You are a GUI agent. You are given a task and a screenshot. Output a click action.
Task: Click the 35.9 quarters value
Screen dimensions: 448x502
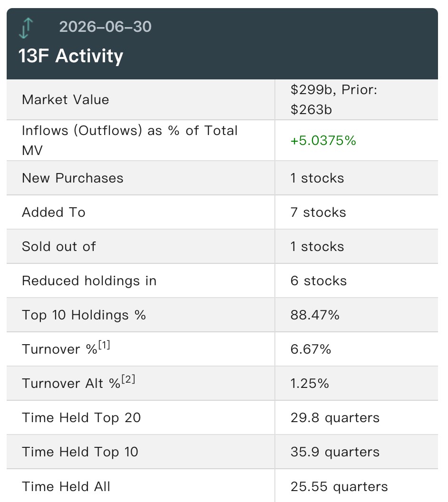[x=335, y=452]
